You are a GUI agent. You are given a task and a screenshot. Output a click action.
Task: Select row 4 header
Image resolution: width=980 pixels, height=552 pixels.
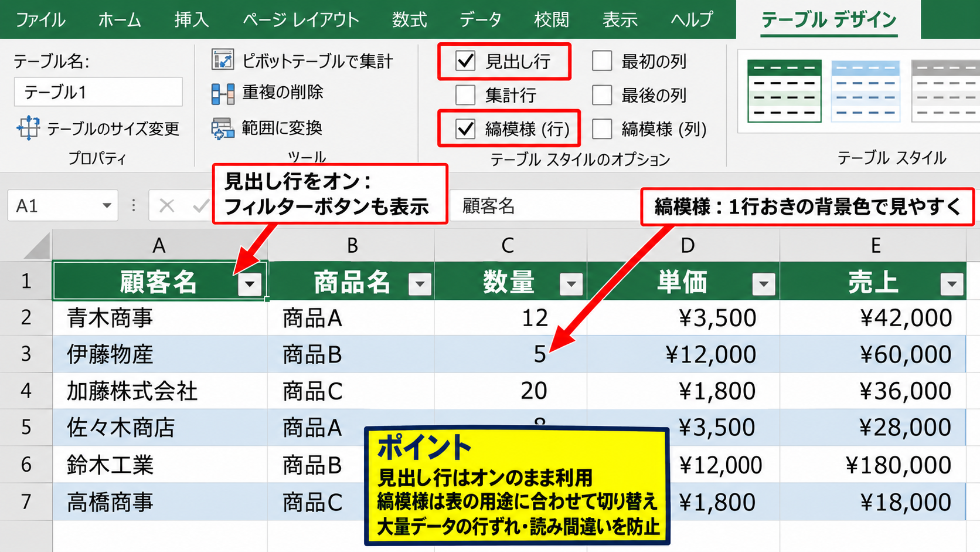click(x=26, y=391)
